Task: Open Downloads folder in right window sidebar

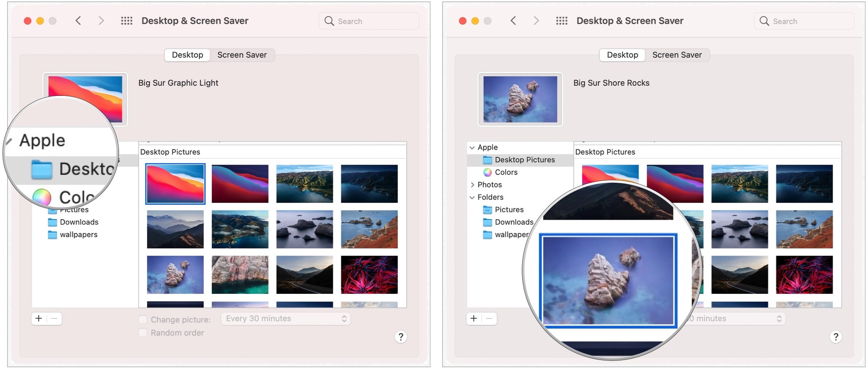Action: [508, 222]
